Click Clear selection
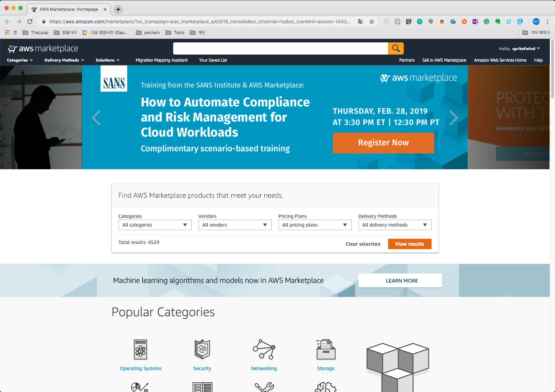 (x=363, y=244)
